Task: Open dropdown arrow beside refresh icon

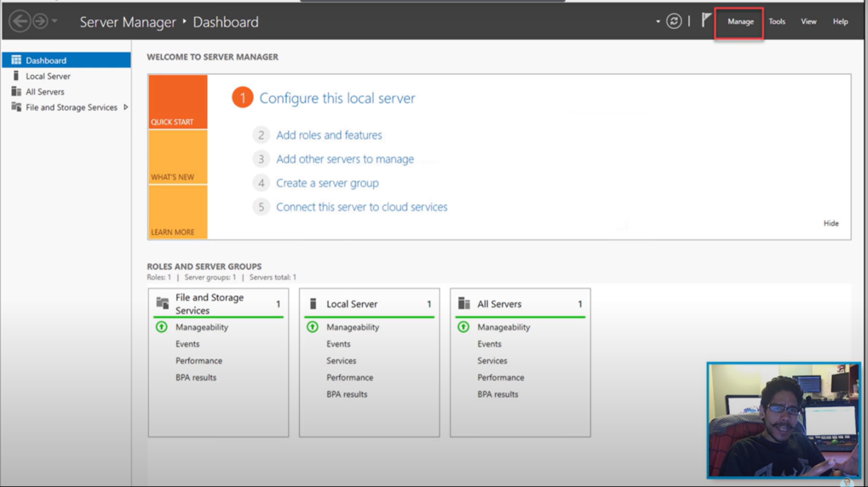Action: pyautogui.click(x=658, y=22)
